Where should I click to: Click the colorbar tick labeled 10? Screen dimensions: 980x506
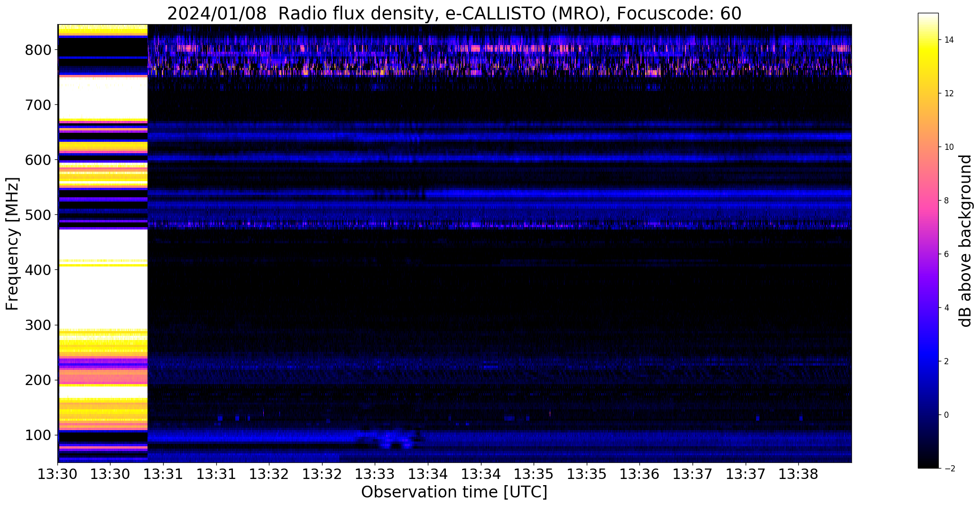(x=949, y=147)
